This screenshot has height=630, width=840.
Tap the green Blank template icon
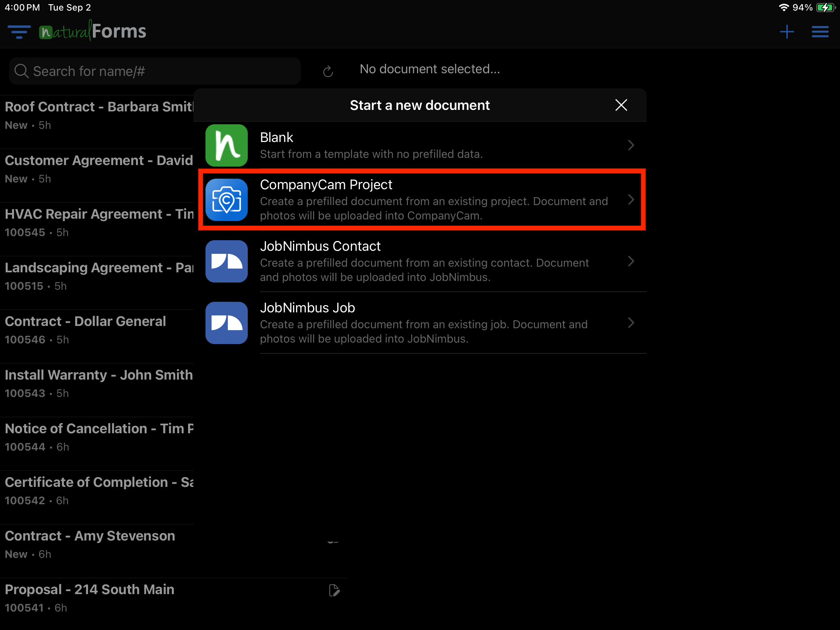226,145
